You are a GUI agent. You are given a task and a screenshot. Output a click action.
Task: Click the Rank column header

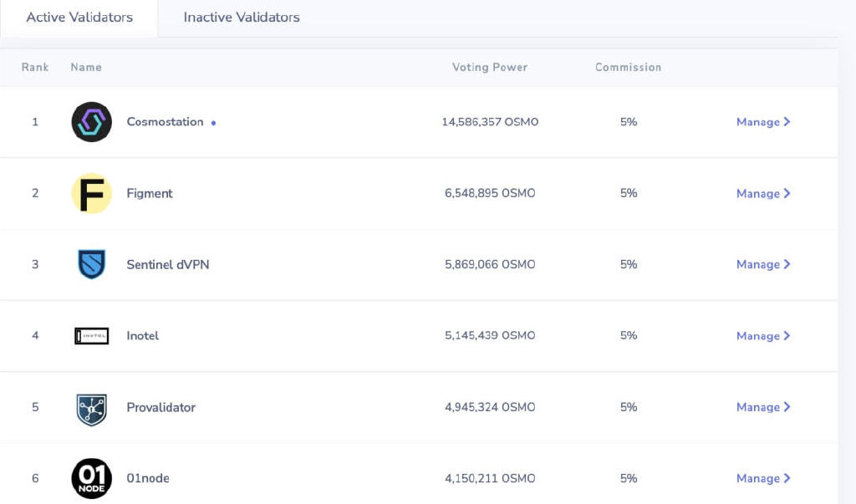tap(35, 67)
